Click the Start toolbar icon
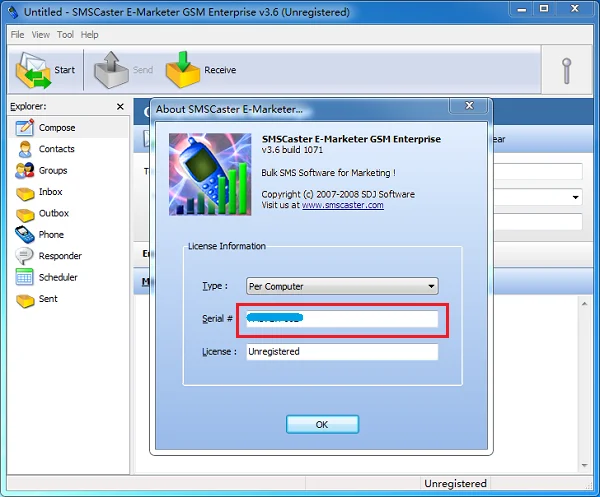The image size is (600, 497). coord(33,70)
